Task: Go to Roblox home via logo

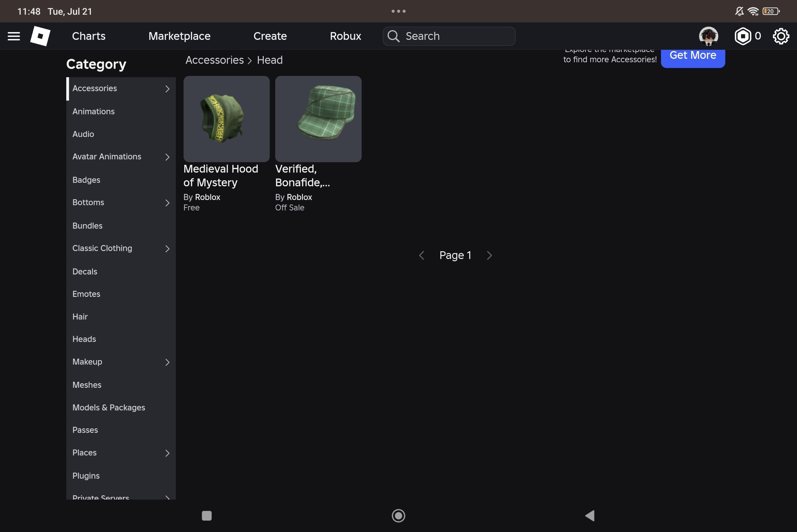Action: (x=40, y=36)
